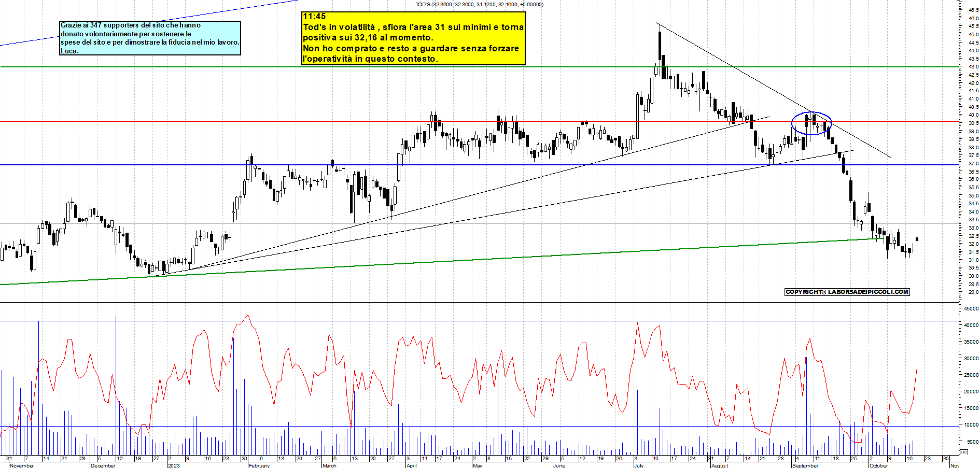
Task: Click the 35.5 price axis label
Action: pos(973,188)
